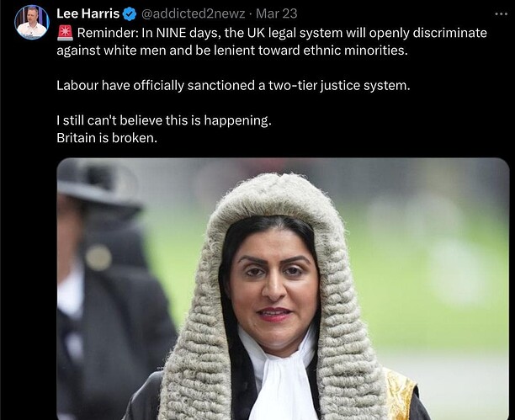
Task: Open the @addicted2newz handle link
Action: tap(194, 13)
